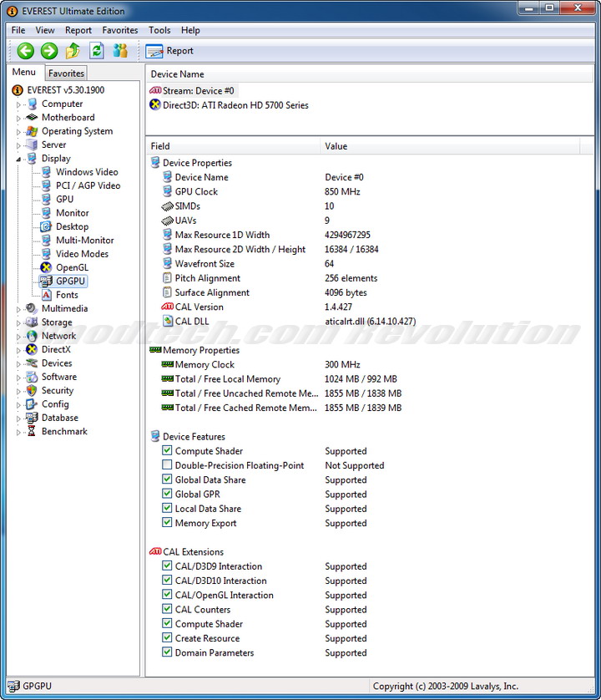Expand the Security tree node

point(18,392)
